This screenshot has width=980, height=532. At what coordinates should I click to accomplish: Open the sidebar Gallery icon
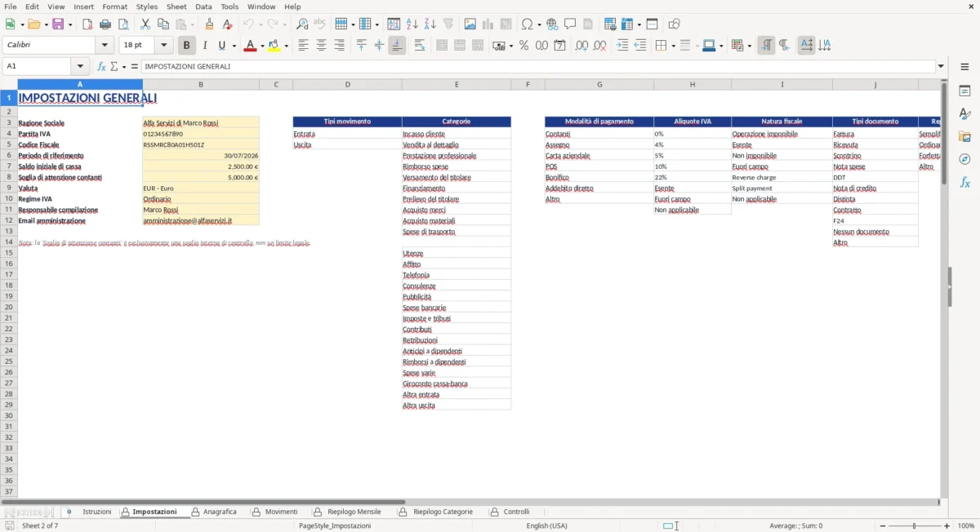click(x=964, y=136)
